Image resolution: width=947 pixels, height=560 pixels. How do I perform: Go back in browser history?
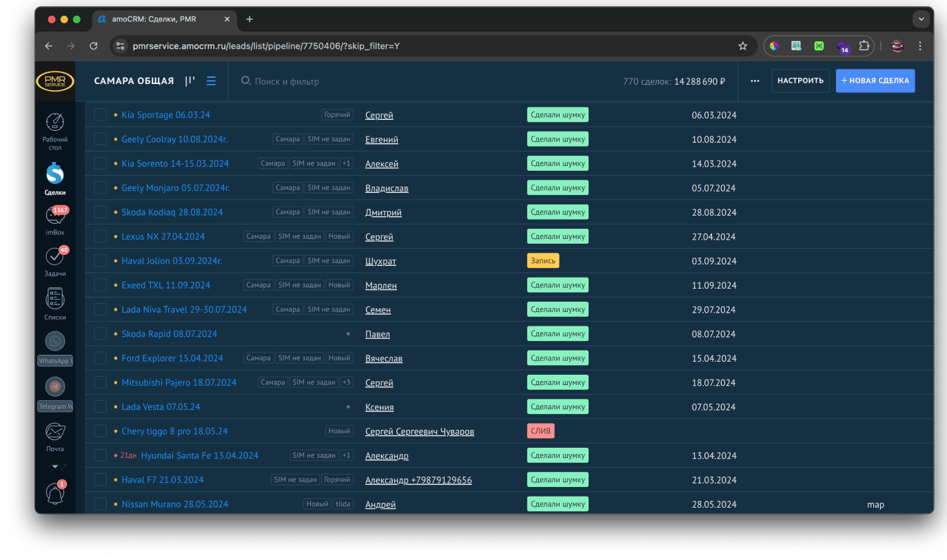coord(48,46)
